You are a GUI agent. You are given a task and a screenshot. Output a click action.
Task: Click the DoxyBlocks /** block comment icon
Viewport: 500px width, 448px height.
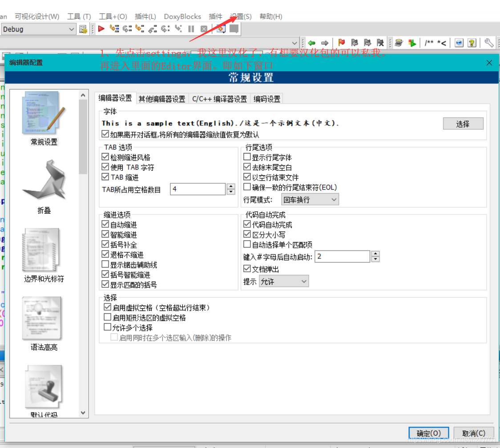tap(428, 42)
